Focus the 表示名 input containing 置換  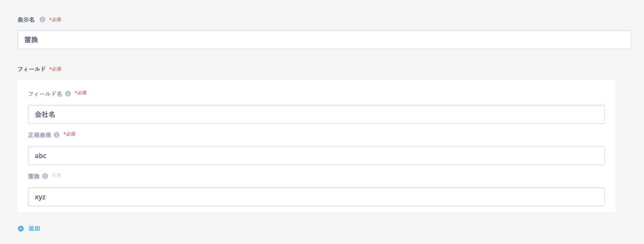coord(324,40)
